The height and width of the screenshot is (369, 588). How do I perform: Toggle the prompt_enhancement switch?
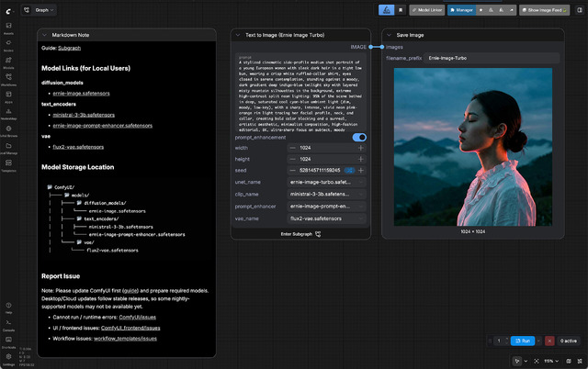(x=359, y=137)
